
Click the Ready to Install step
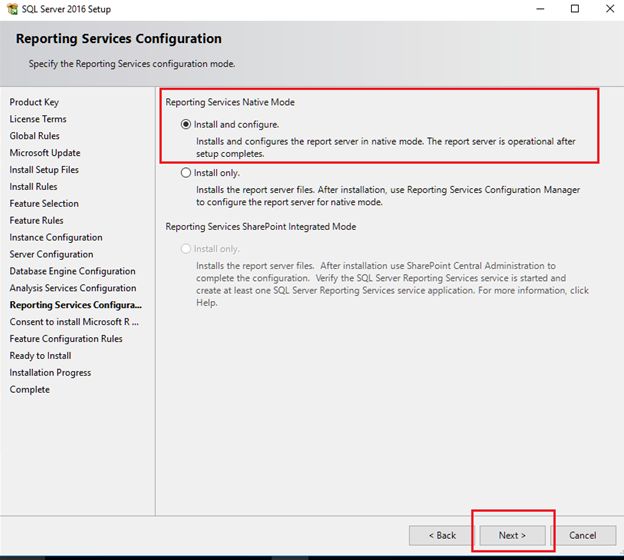(40, 356)
